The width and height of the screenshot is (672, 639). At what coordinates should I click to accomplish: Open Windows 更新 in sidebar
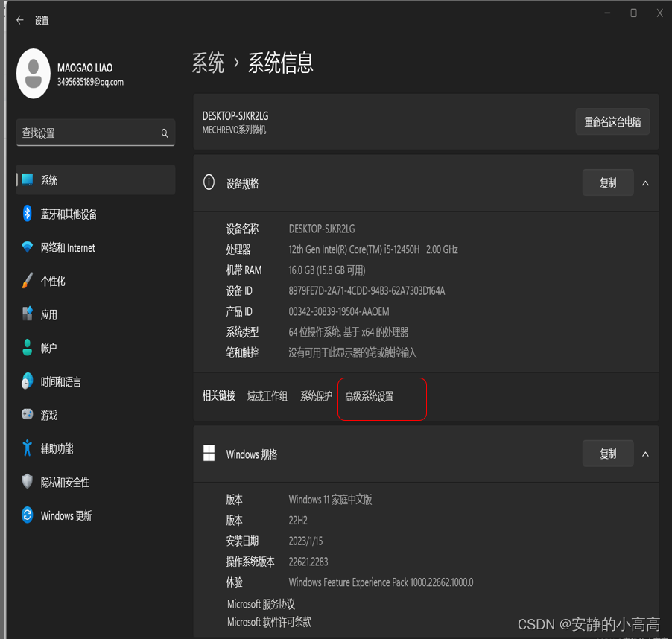[95, 515]
